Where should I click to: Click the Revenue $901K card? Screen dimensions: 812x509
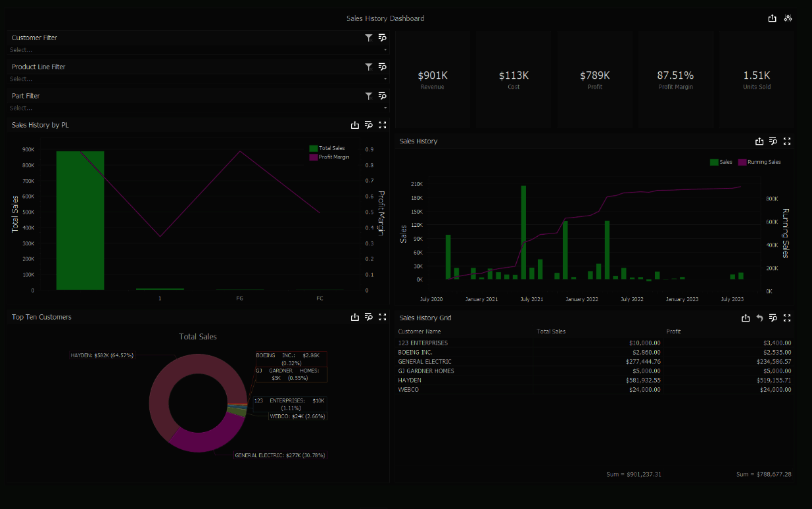click(433, 80)
